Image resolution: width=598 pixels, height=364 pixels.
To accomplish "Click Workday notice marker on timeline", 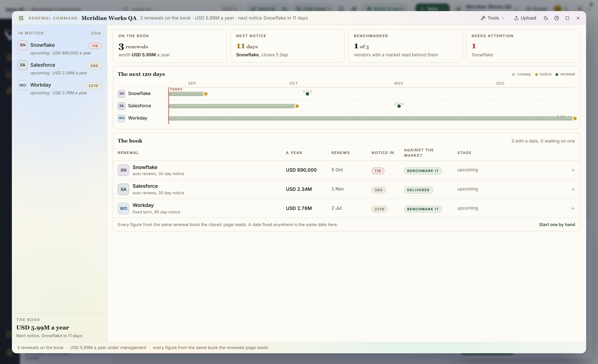I will coord(575,118).
